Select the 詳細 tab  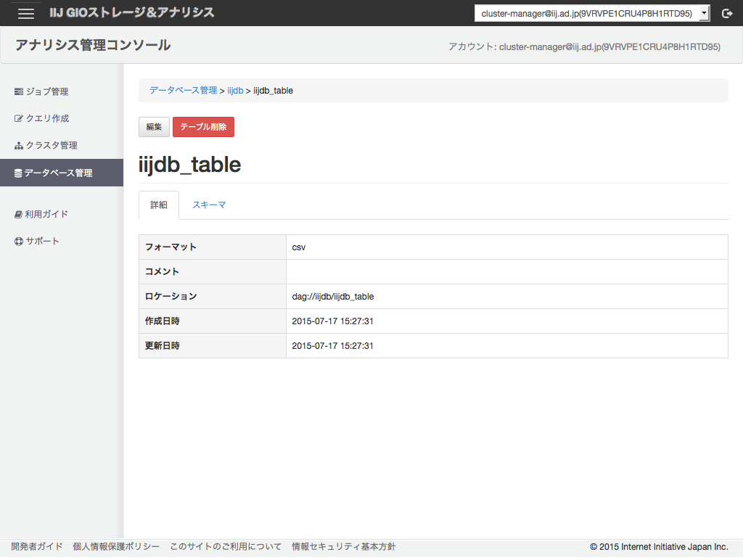tap(159, 205)
